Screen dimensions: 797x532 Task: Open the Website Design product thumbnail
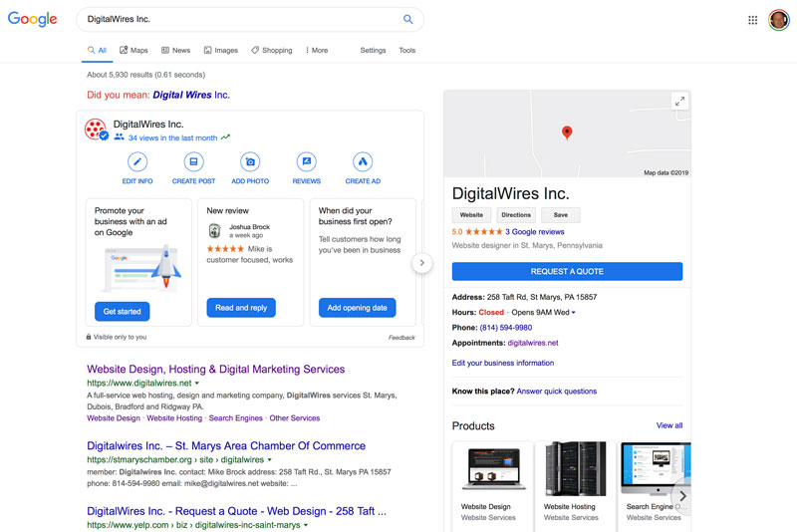pos(493,469)
